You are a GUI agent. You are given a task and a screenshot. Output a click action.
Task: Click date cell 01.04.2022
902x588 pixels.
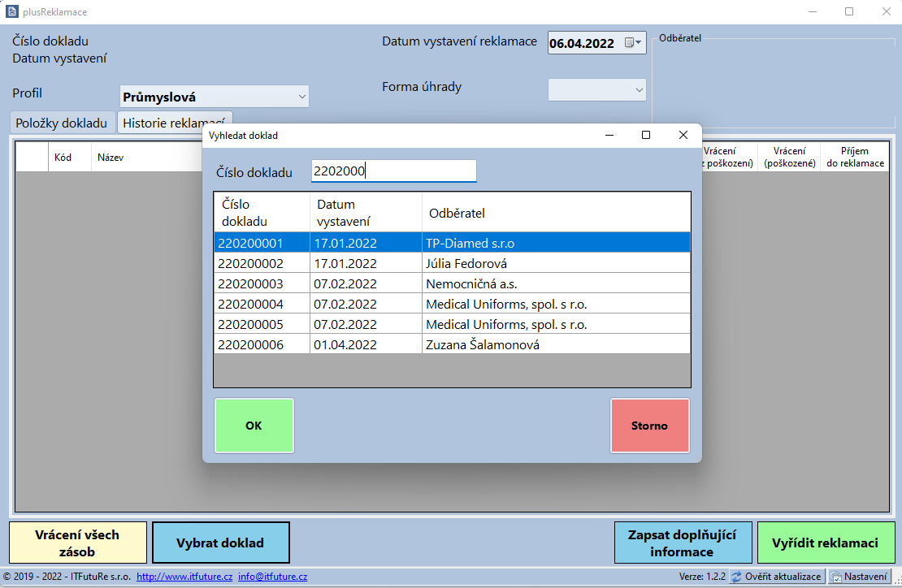[366, 344]
